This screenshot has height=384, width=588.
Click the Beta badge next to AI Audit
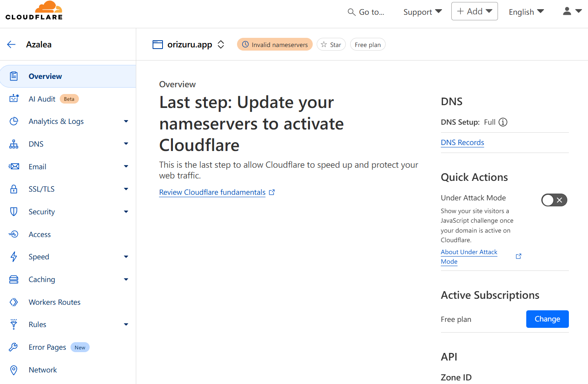click(x=69, y=99)
